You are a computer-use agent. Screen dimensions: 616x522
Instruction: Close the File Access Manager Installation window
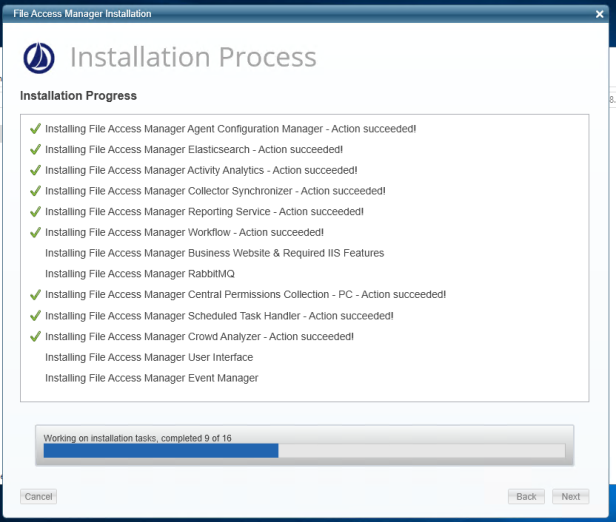tap(600, 14)
